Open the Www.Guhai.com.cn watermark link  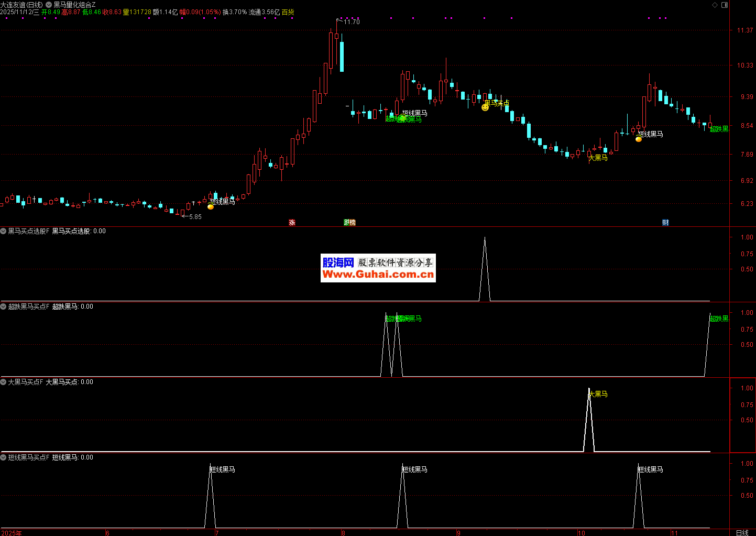(x=378, y=275)
